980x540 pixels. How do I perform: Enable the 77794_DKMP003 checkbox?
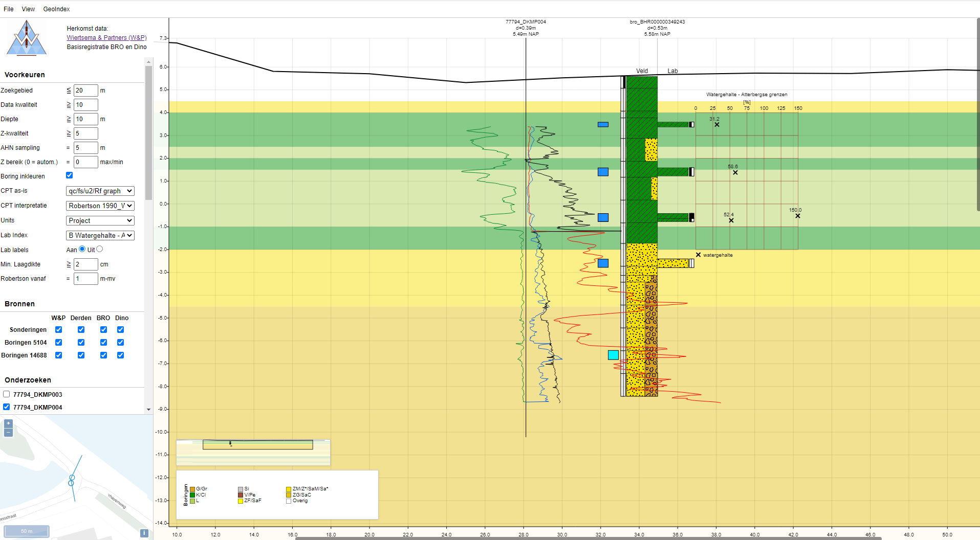pos(7,394)
